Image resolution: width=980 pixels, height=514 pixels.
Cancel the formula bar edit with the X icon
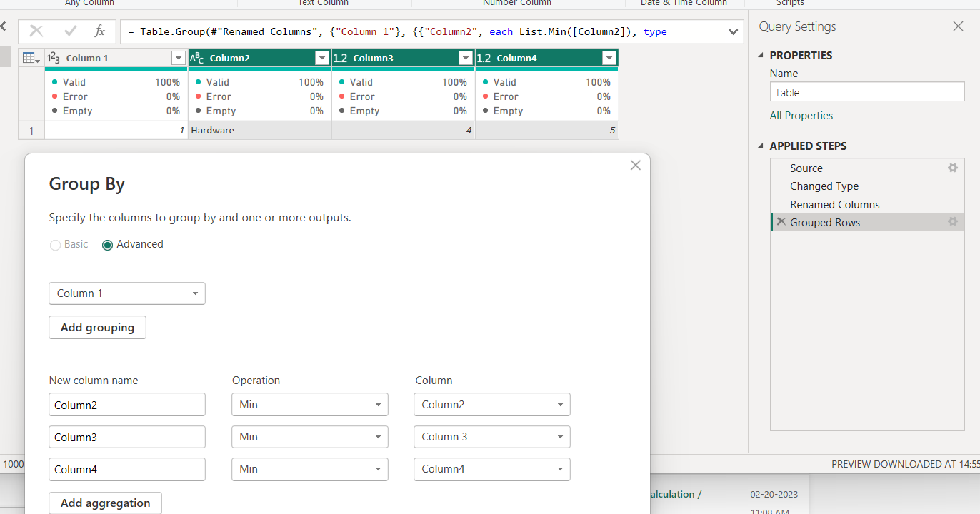(36, 31)
